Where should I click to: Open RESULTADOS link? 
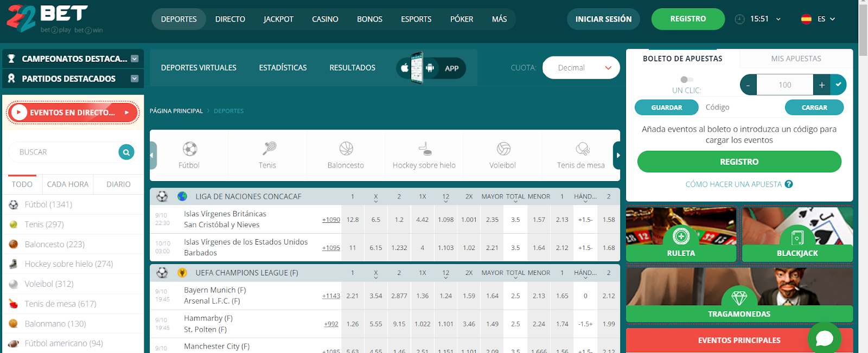click(x=352, y=68)
